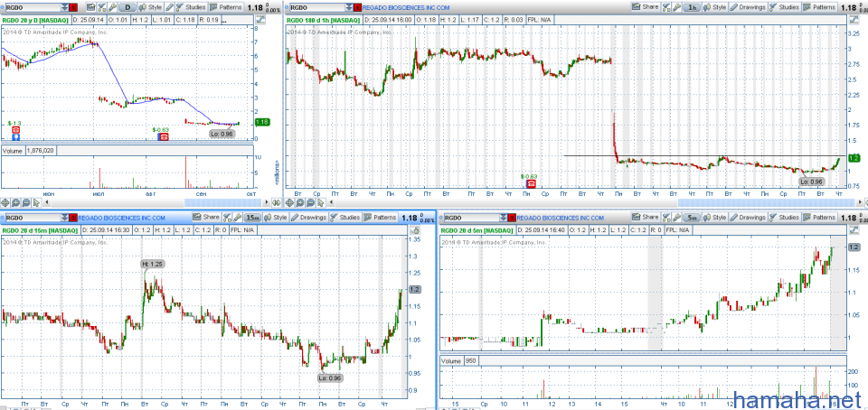Click ellipsis to expand daily chart data
This screenshot has height=410, width=868.
tap(223, 21)
